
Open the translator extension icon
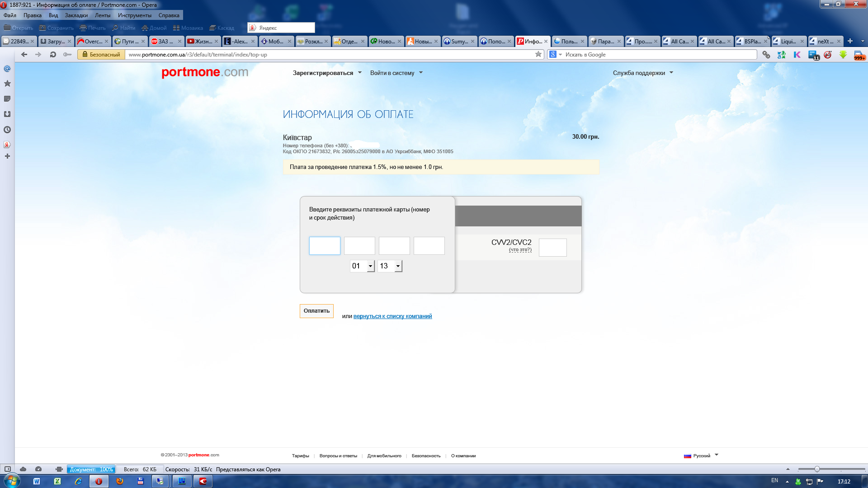click(x=781, y=55)
